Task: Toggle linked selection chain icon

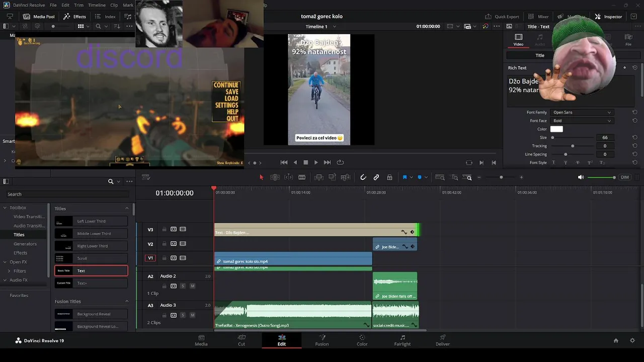Action: [x=376, y=177]
